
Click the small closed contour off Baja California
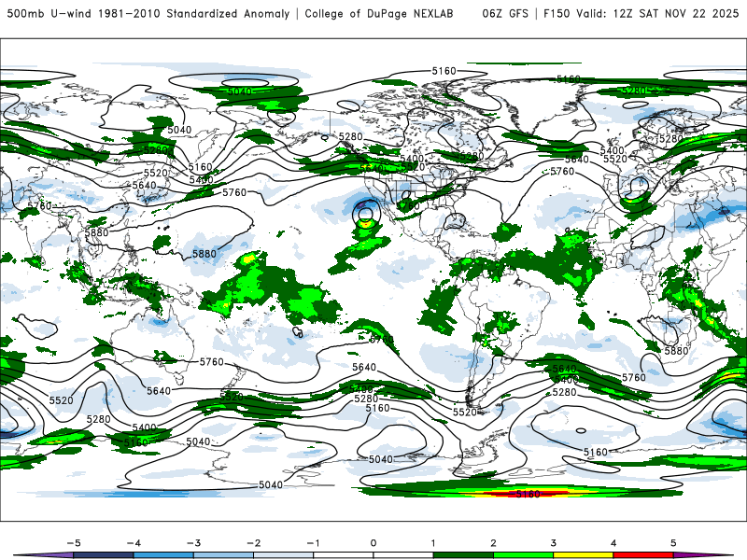pyautogui.click(x=365, y=215)
